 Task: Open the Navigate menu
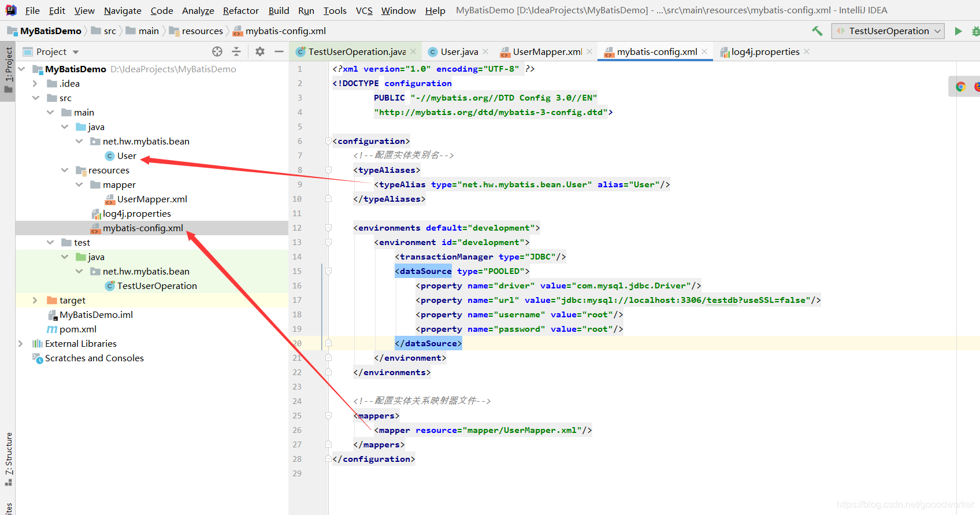[122, 10]
